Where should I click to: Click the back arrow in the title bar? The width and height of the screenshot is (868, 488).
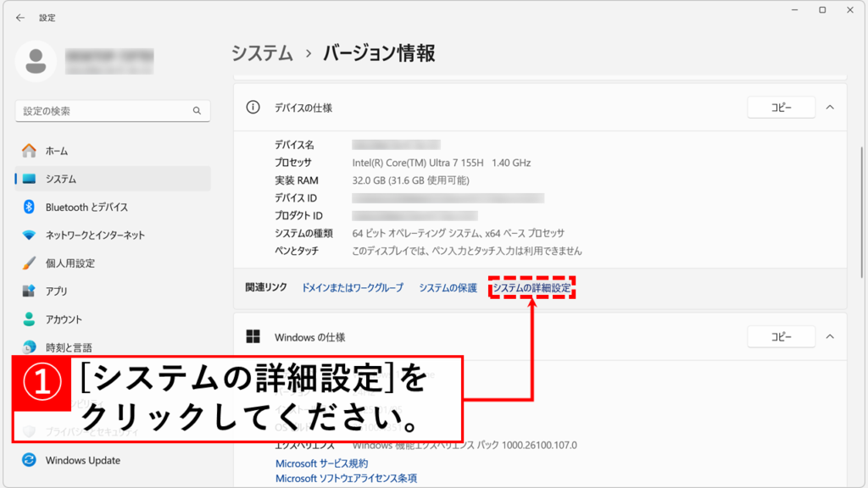tap(20, 17)
